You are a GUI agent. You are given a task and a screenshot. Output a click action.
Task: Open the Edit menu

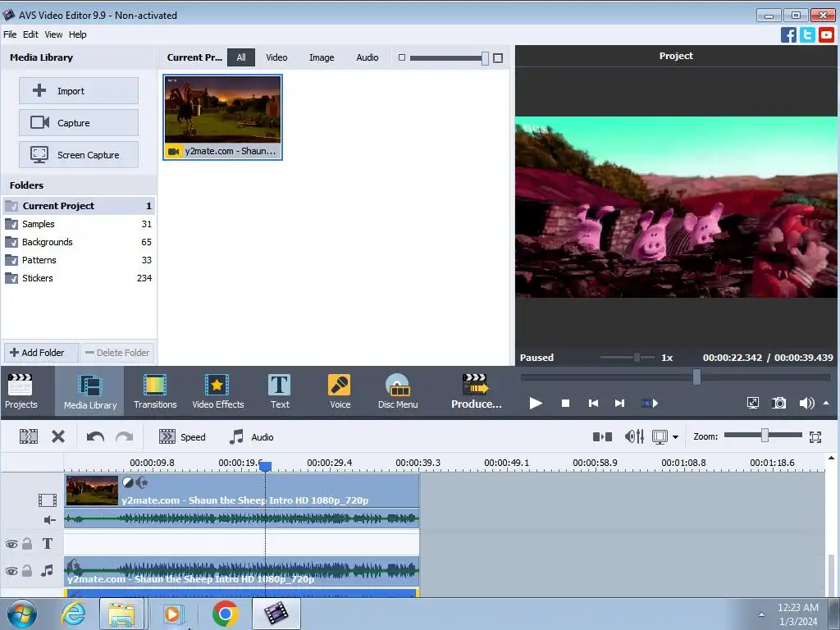coord(30,34)
